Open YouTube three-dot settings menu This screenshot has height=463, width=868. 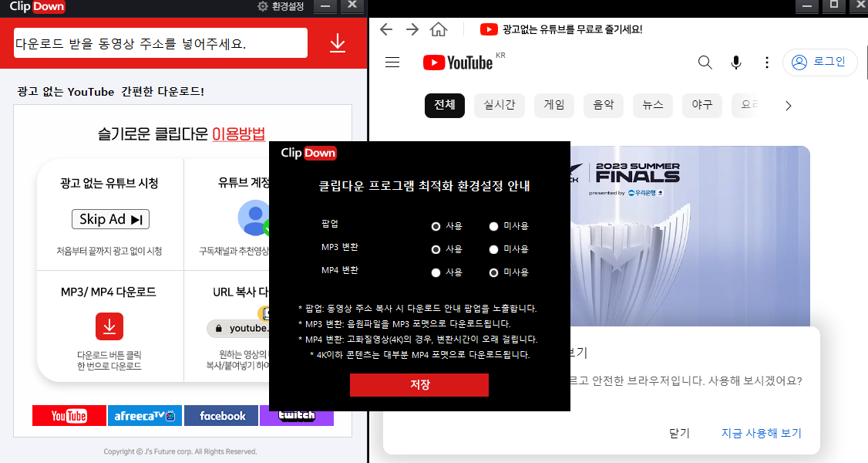pos(767,62)
